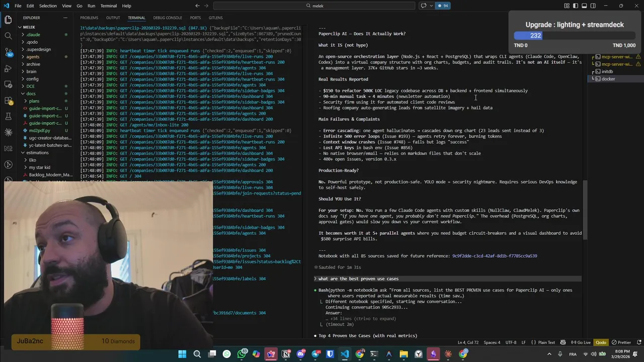The width and height of the screenshot is (644, 362).
Task: Open the Terminal menu
Action: (108, 6)
